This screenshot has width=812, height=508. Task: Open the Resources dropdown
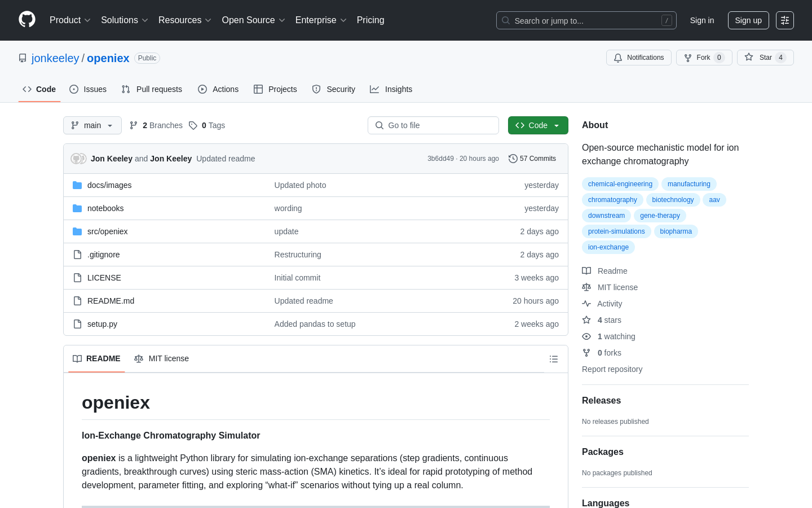(185, 20)
